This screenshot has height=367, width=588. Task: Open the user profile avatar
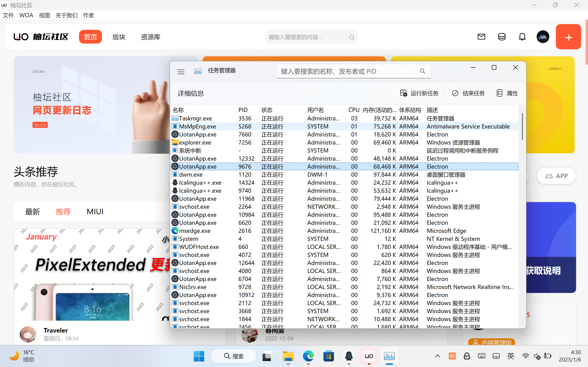click(x=543, y=37)
